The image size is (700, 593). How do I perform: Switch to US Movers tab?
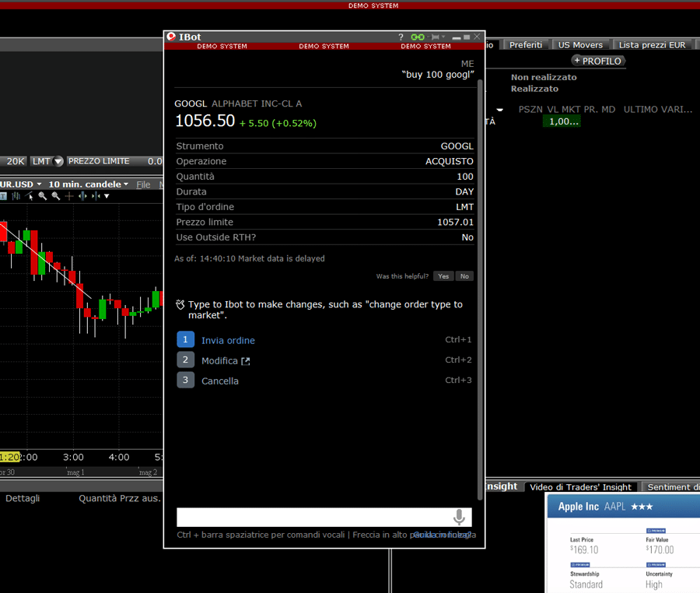click(x=580, y=44)
